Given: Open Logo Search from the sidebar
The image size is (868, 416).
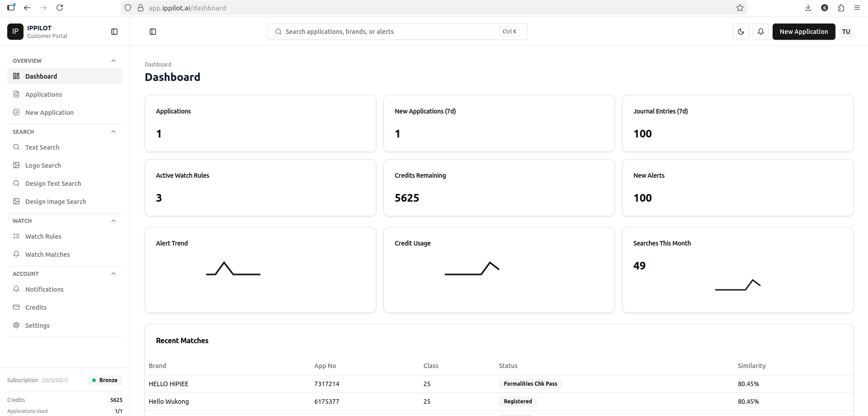Looking at the screenshot, I should (43, 165).
